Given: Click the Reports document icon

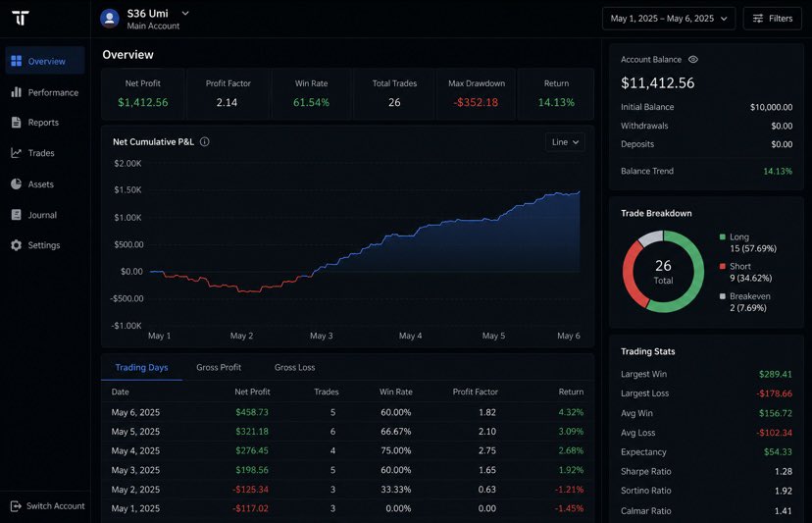Looking at the screenshot, I should [17, 123].
